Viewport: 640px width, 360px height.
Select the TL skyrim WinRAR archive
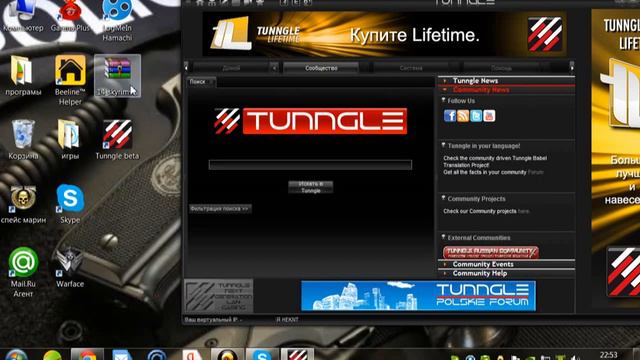pos(117,76)
